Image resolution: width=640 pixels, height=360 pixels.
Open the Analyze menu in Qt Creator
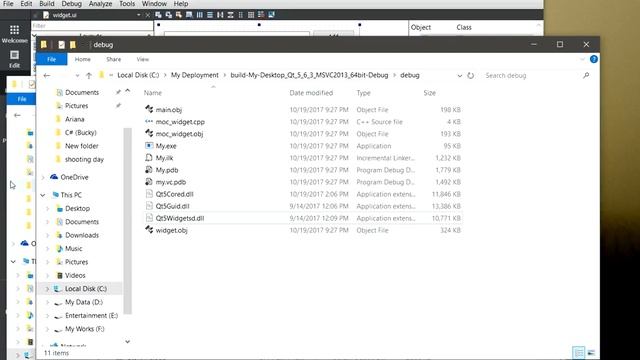(100, 4)
